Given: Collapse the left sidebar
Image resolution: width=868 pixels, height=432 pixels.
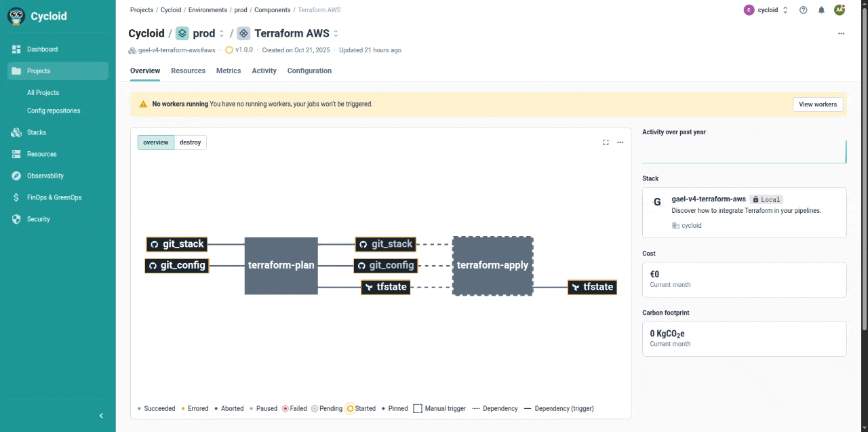Looking at the screenshot, I should [101, 416].
